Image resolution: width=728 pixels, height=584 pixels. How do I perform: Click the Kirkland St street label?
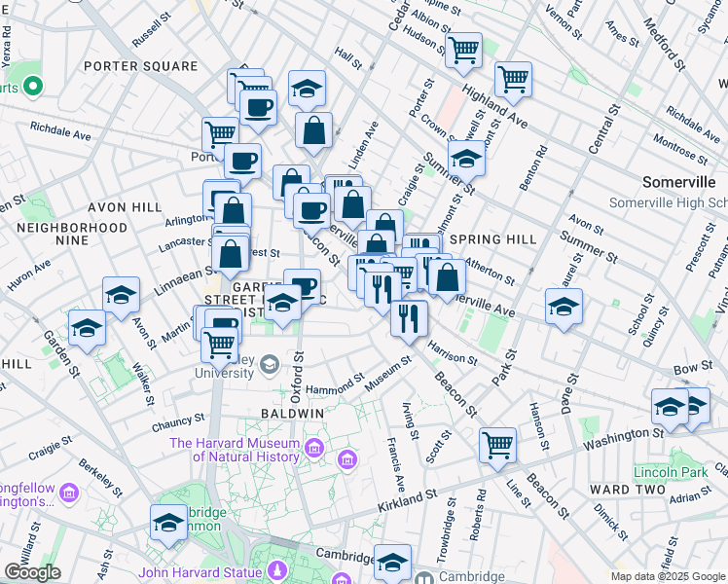(408, 501)
